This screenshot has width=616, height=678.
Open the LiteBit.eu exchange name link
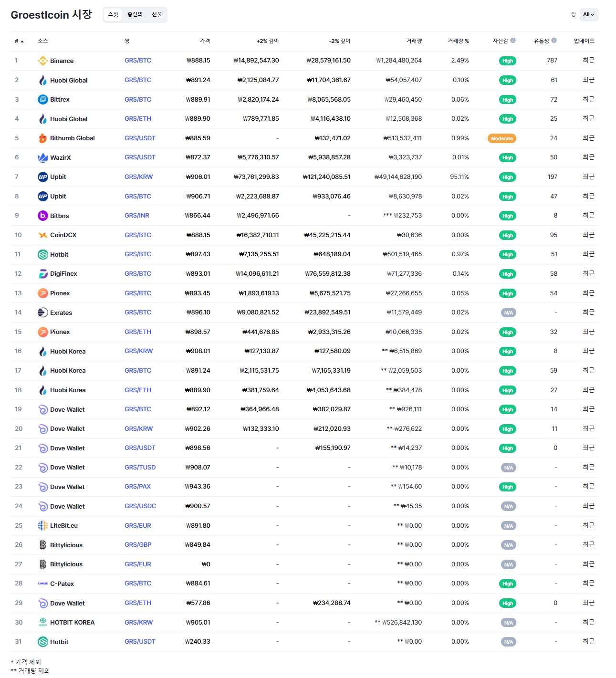(x=64, y=526)
